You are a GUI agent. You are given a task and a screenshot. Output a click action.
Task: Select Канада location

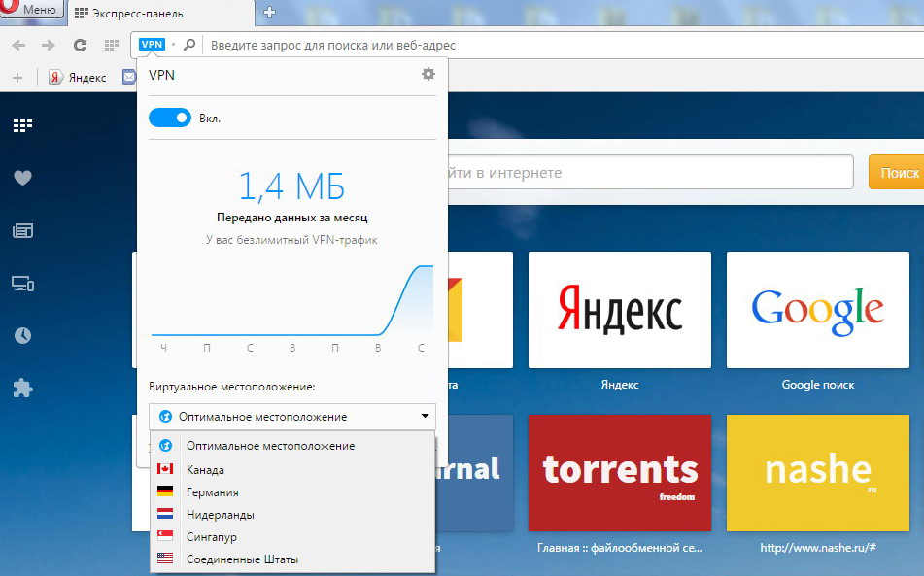click(292, 469)
